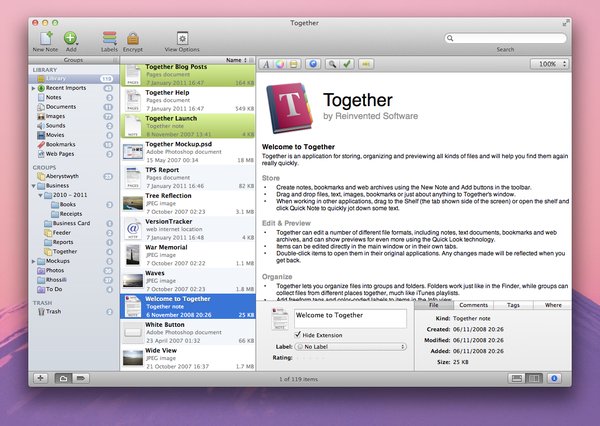Select the To Do group
The height and width of the screenshot is (426, 600).
[74, 289]
